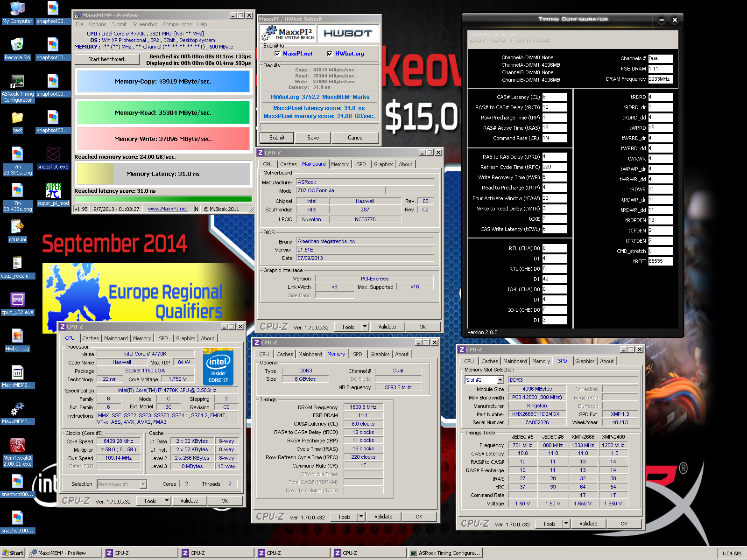Click the Memory-Copy blue result bar
The image size is (747, 560).
click(x=163, y=81)
